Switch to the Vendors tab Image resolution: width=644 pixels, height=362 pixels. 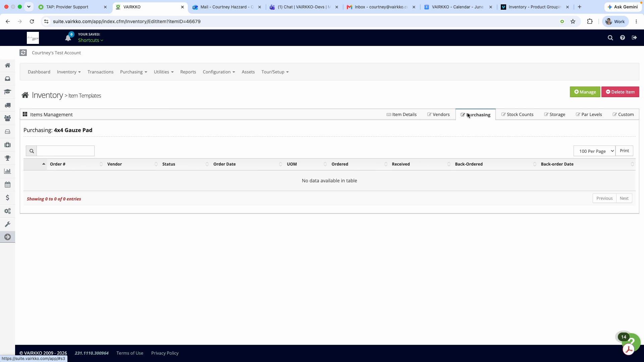coord(438,115)
